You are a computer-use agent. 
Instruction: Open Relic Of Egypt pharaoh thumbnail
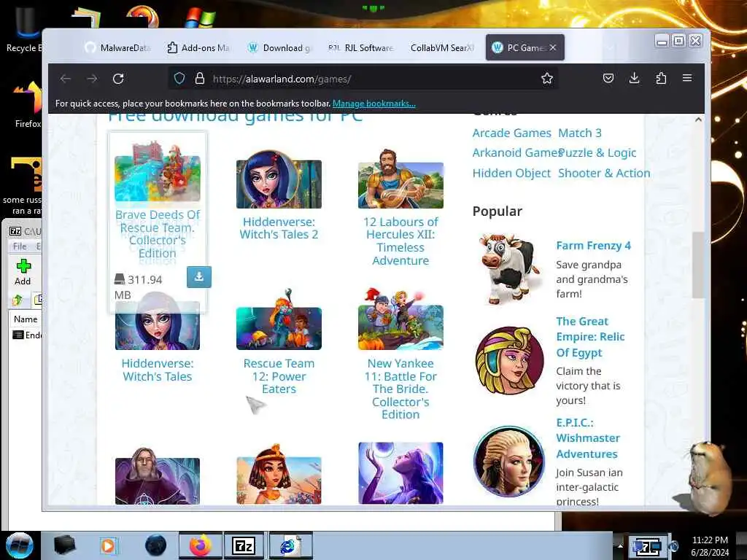[510, 360]
